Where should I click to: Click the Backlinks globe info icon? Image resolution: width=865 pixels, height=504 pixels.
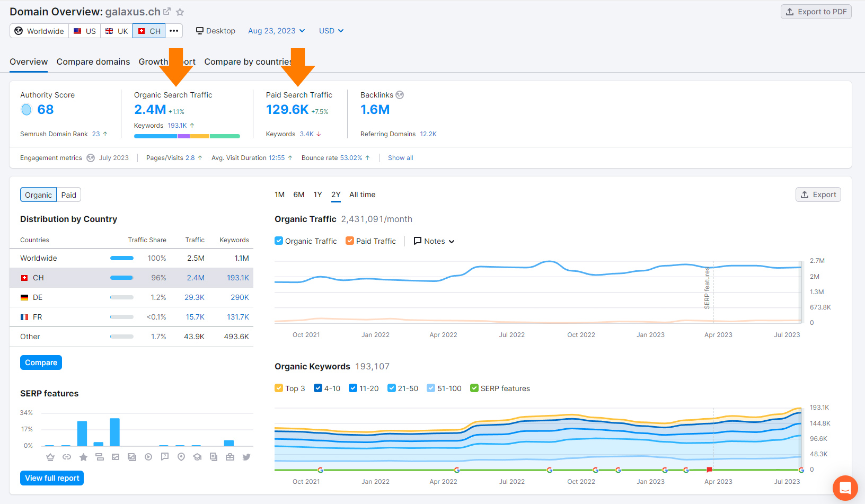coord(400,95)
